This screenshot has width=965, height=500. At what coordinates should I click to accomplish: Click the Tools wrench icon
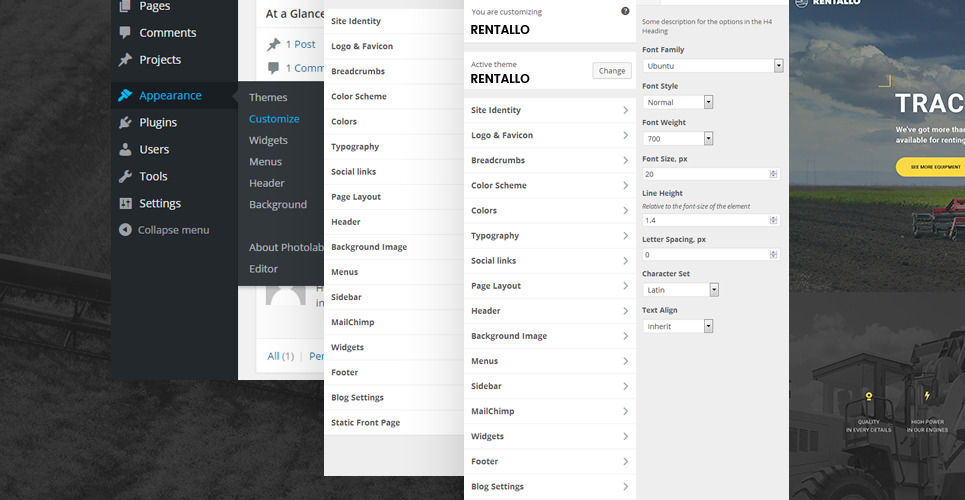125,177
